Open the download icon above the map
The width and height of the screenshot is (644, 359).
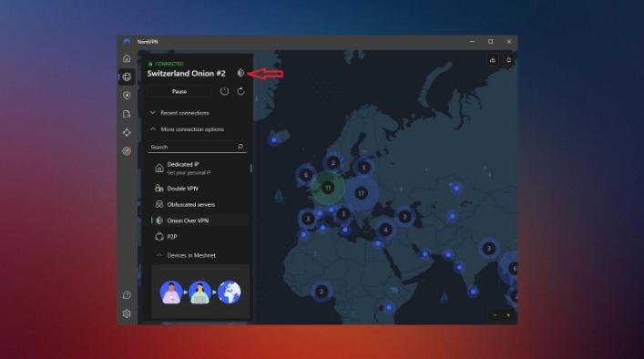point(493,60)
